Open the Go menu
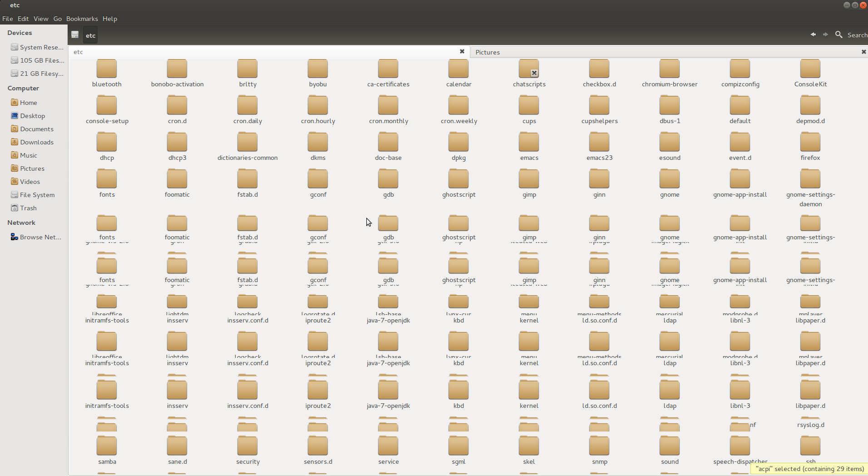 pos(58,19)
